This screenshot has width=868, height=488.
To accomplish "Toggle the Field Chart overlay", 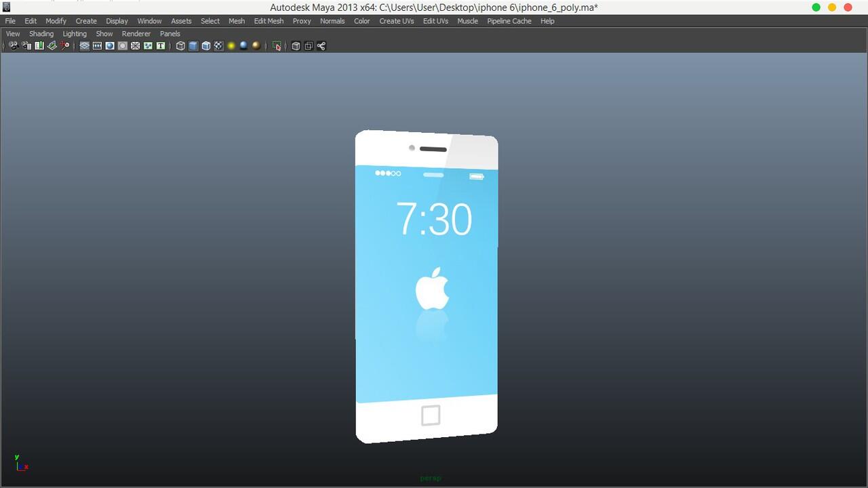I will pos(135,46).
